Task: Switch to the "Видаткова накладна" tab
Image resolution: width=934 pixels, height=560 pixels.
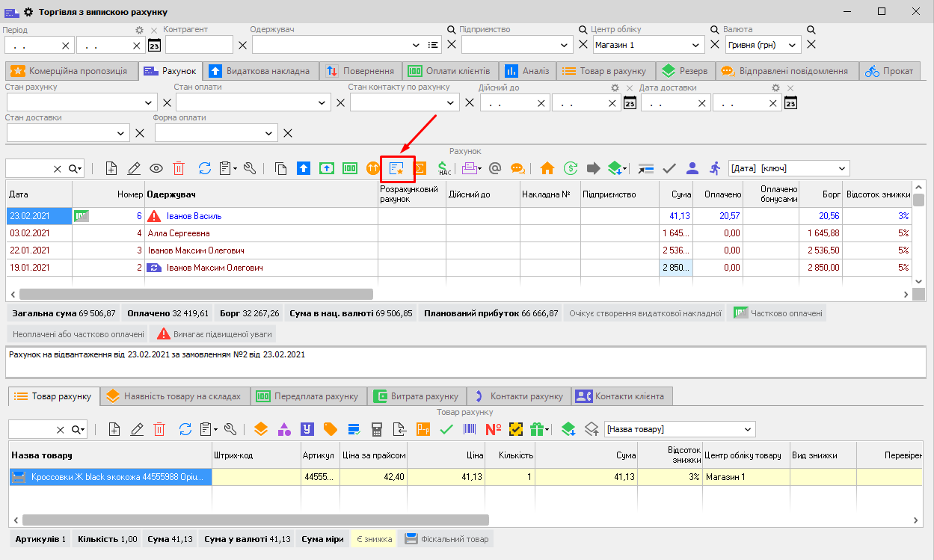Action: pyautogui.click(x=261, y=71)
